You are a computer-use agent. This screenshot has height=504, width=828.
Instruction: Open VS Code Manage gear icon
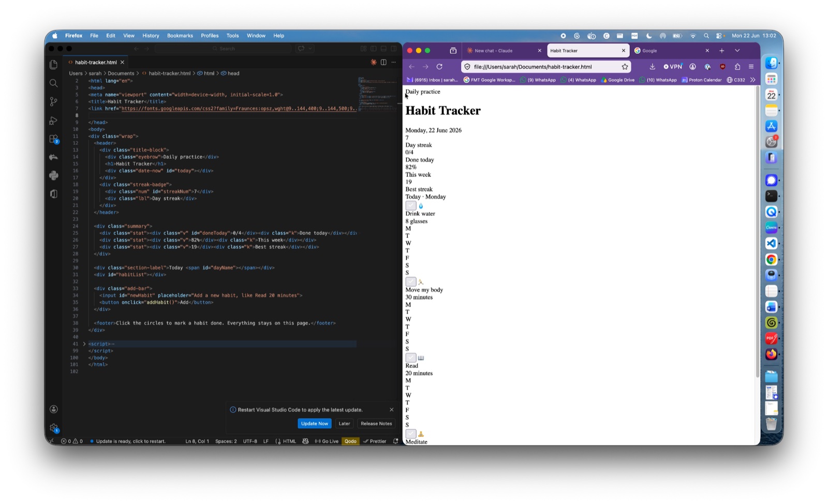click(x=53, y=427)
